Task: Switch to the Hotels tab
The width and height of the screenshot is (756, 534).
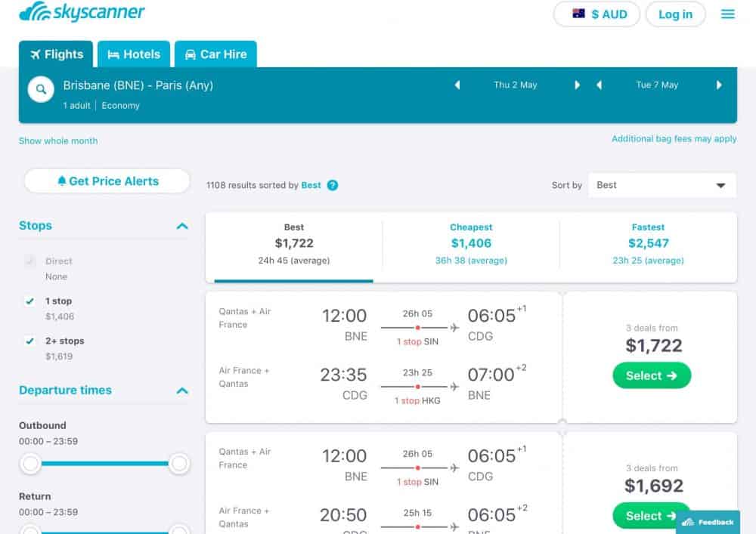Action: tap(134, 54)
